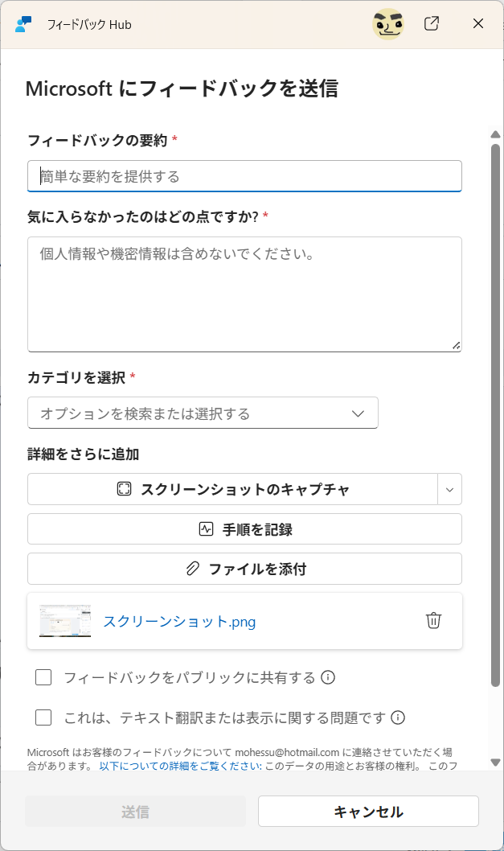Viewport: 504px width, 851px height.
Task: Delete the スクリーンショット.png attachment with trash icon
Action: point(433,620)
